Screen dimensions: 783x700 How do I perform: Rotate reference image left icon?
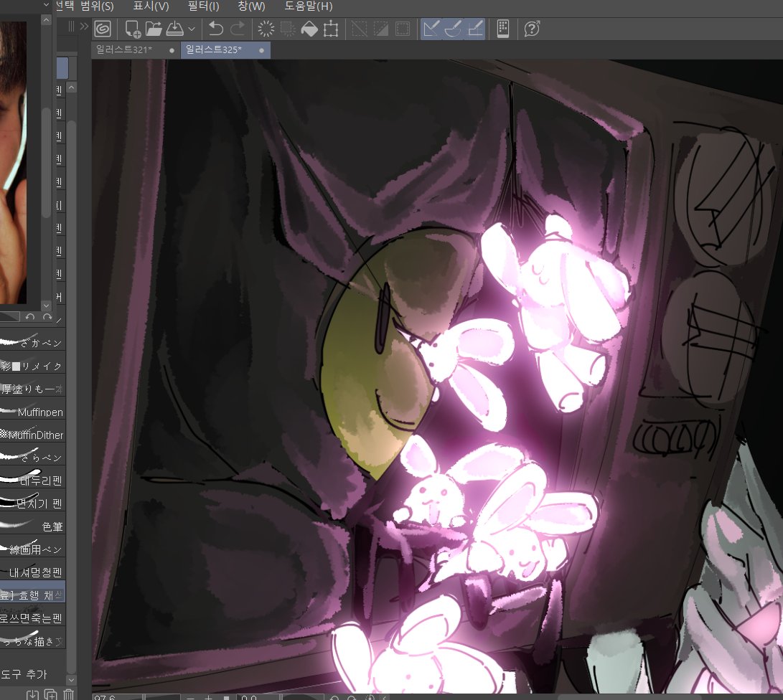click(x=30, y=317)
